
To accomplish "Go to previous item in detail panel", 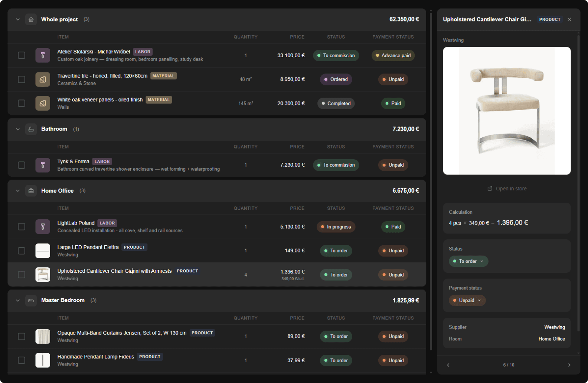I will [x=448, y=365].
